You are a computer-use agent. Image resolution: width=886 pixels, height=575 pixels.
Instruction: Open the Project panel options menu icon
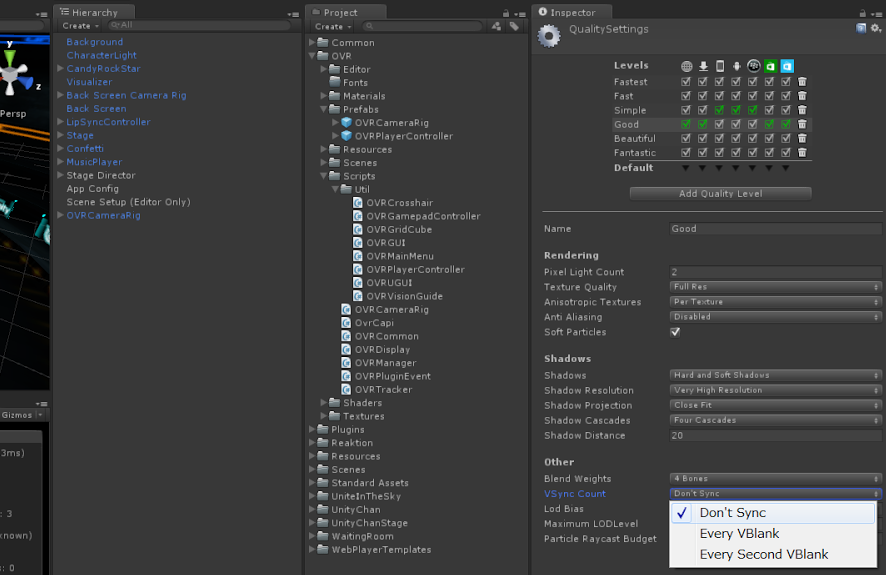pos(520,14)
